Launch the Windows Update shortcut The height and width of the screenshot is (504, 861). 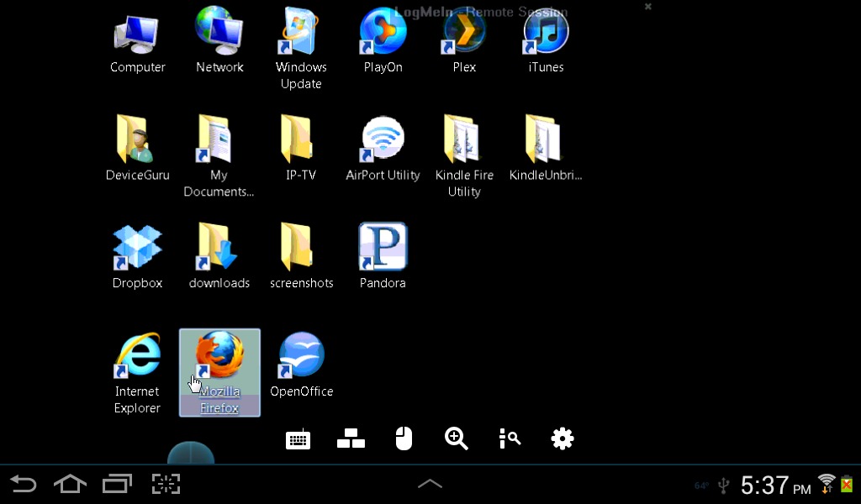[x=301, y=48]
